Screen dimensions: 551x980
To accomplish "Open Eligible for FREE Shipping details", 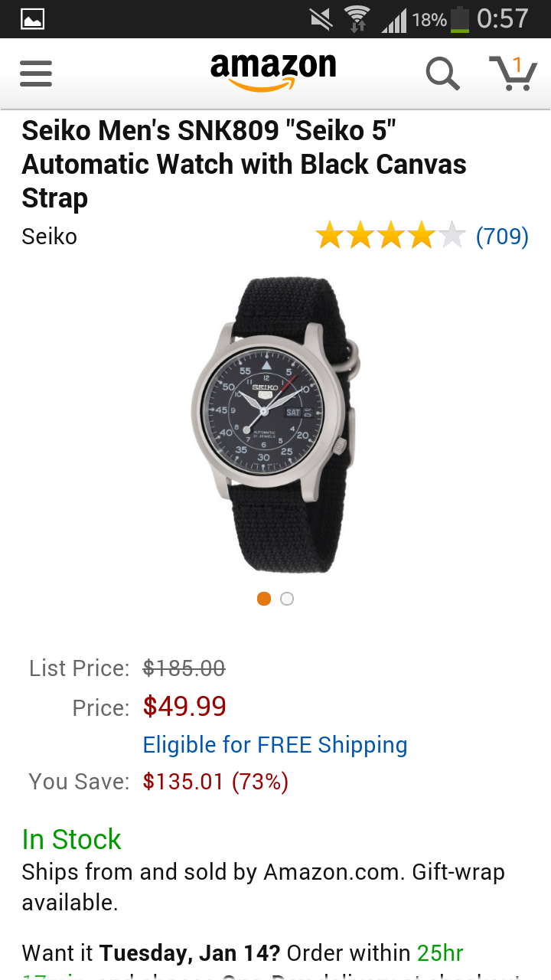I will (x=275, y=745).
